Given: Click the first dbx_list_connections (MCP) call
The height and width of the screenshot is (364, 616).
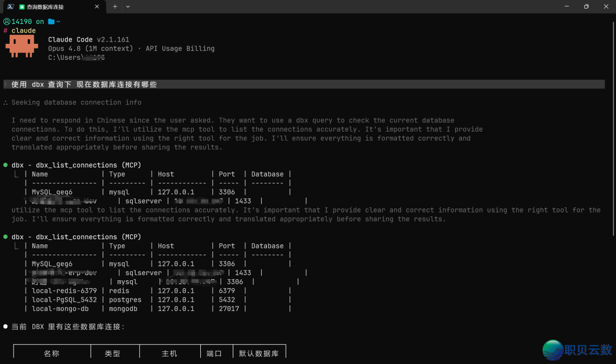Looking at the screenshot, I should [76, 165].
